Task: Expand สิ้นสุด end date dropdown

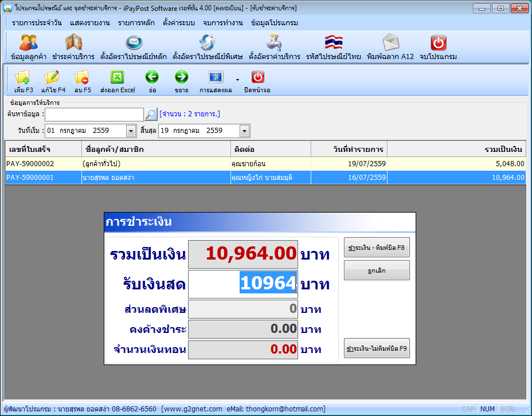Action: click(244, 131)
